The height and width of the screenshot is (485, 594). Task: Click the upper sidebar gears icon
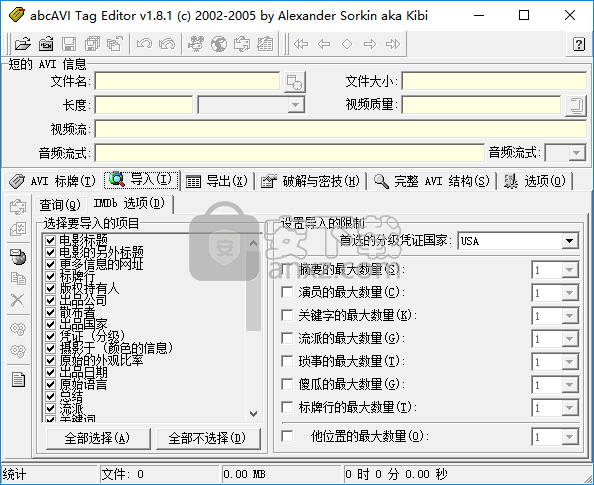point(18,329)
